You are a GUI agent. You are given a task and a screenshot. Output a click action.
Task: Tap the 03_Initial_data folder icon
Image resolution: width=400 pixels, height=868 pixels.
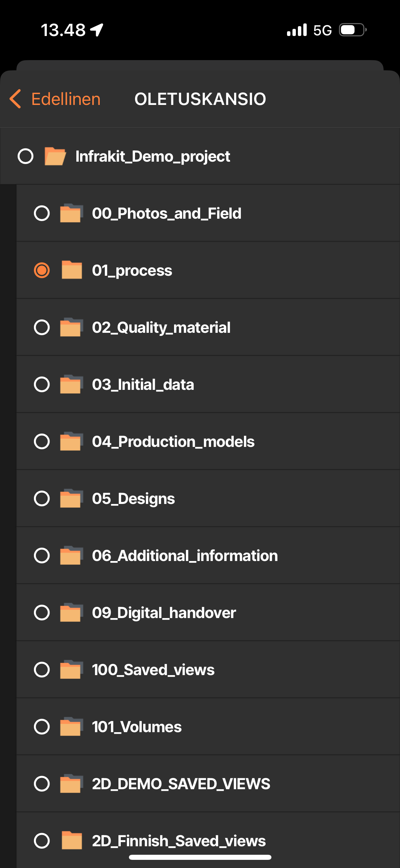71,384
